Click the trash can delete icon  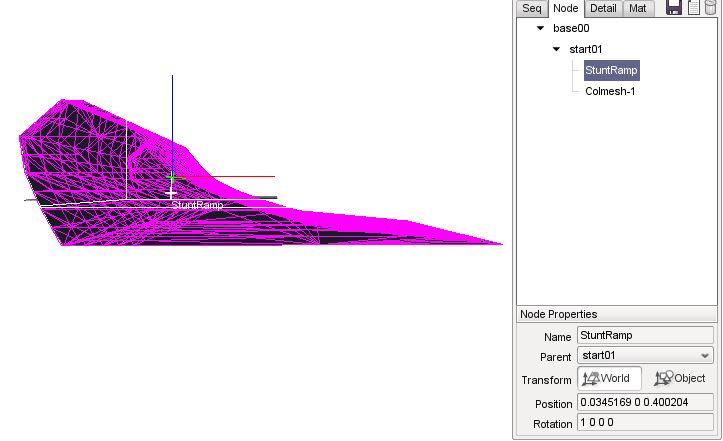click(x=711, y=7)
